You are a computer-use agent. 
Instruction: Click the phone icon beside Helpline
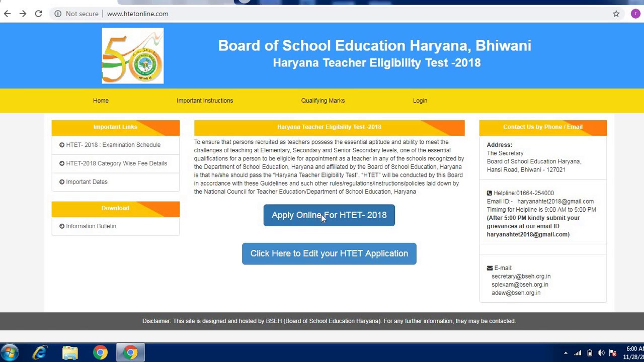point(489,193)
